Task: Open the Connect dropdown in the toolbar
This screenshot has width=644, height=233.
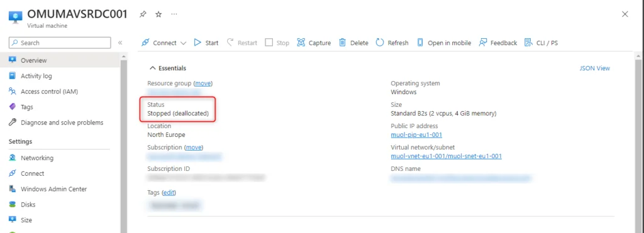Action: [x=164, y=43]
